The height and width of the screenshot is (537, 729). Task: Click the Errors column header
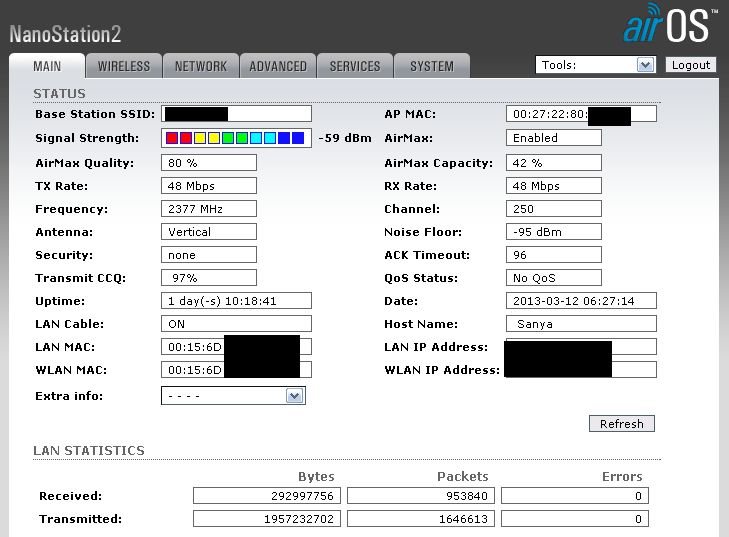pos(622,477)
